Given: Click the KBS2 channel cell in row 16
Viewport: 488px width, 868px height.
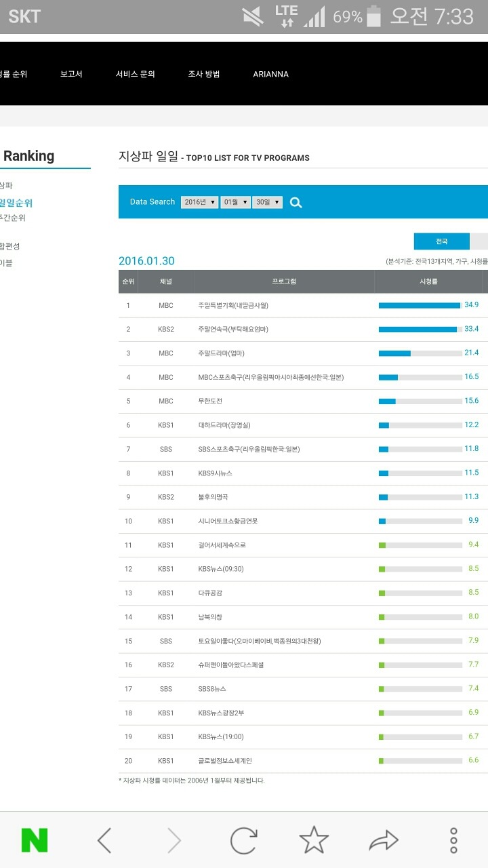Looking at the screenshot, I should [166, 665].
